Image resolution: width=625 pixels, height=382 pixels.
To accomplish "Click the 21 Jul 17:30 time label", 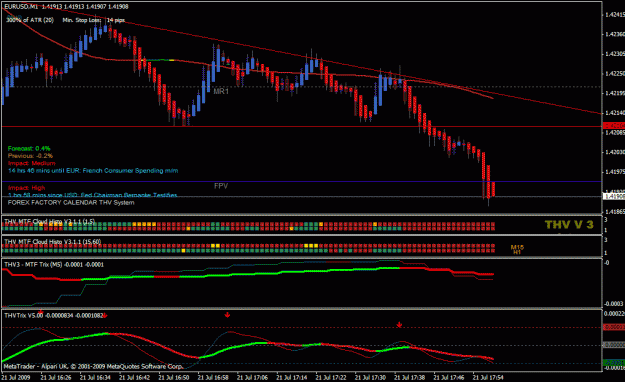I will (370, 377).
